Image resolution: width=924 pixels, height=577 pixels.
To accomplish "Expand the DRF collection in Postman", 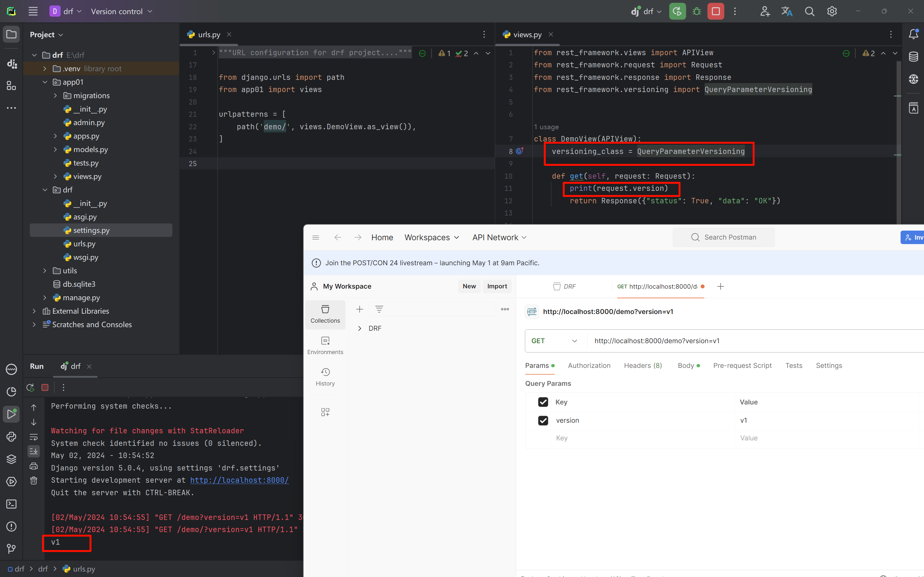I will point(360,328).
